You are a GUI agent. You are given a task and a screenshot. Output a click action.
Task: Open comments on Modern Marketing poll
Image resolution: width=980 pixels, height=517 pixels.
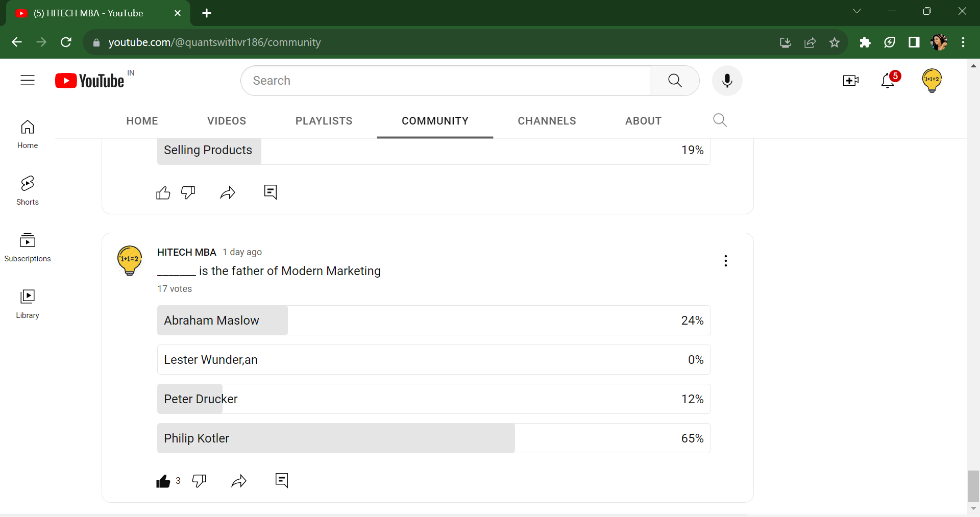coord(282,480)
